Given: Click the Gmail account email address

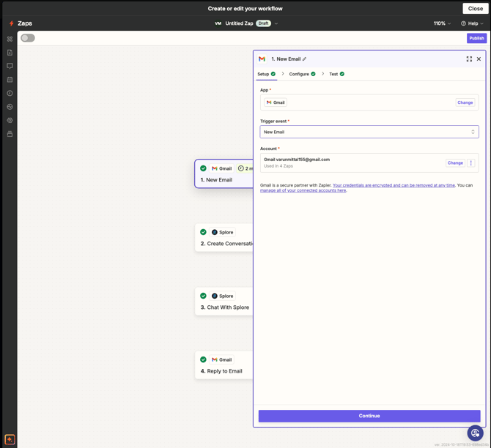Looking at the screenshot, I should [303, 160].
